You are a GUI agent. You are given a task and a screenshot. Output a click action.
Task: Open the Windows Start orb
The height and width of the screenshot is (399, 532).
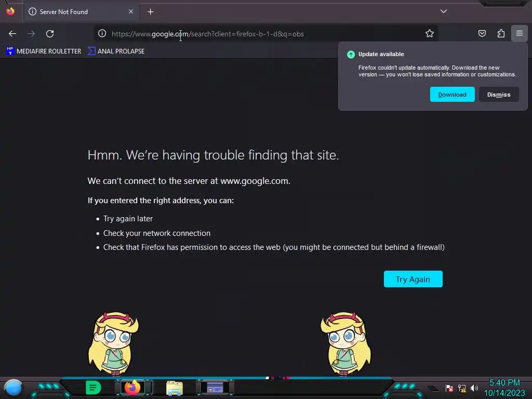tap(14, 388)
